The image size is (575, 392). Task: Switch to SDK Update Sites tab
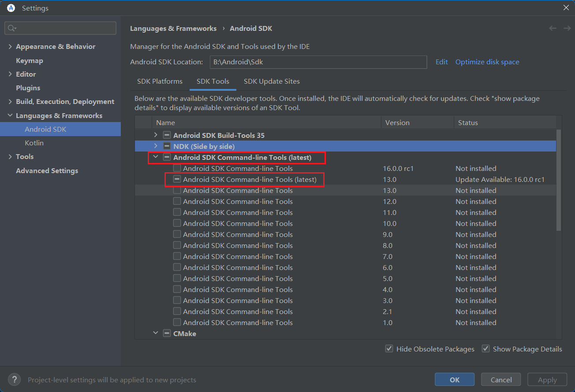pyautogui.click(x=272, y=81)
